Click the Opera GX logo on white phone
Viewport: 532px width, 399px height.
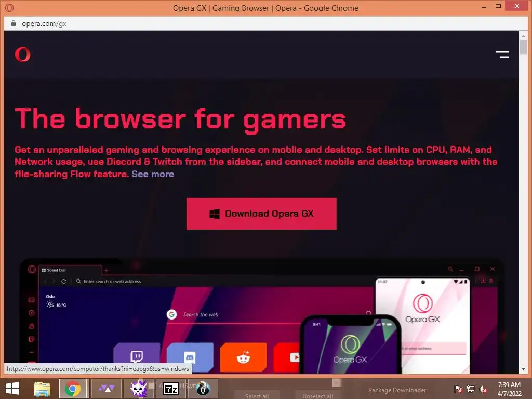coord(423,308)
